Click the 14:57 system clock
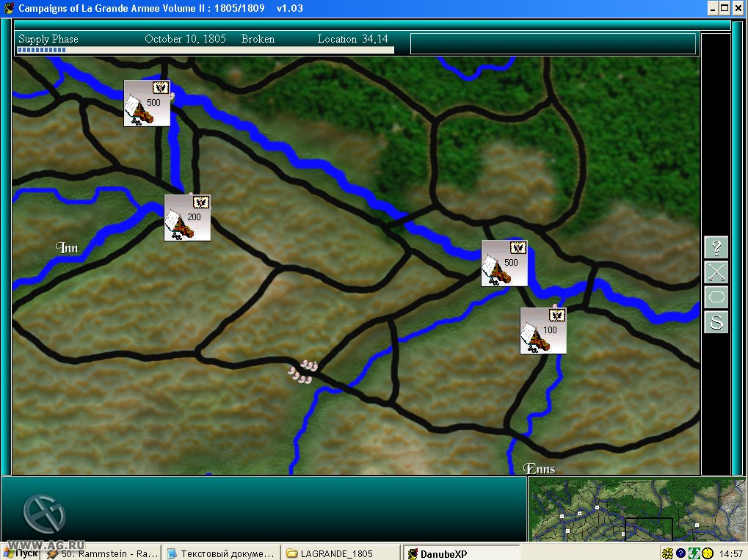The width and height of the screenshot is (748, 560). click(731, 554)
